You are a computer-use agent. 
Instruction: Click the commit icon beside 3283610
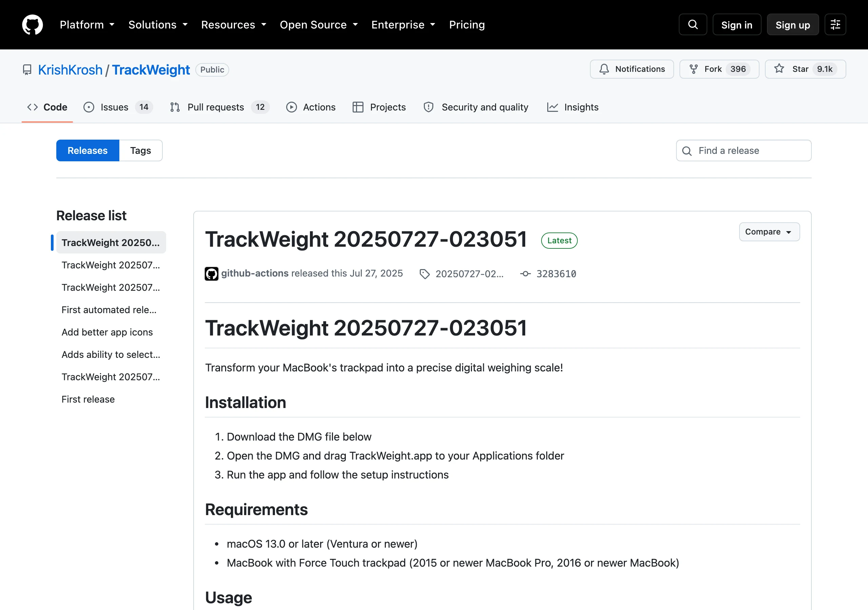(x=525, y=273)
